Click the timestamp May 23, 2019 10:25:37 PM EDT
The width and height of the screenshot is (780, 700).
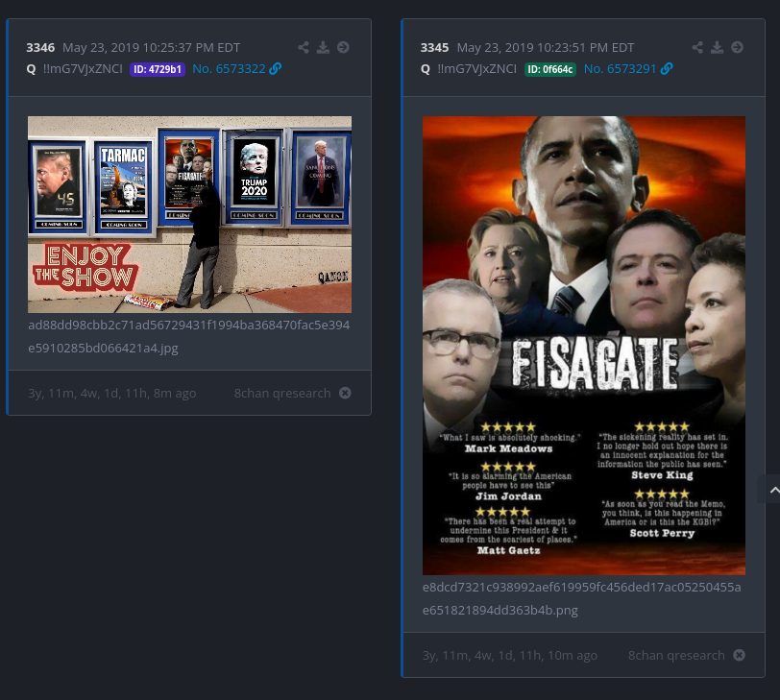pos(151,48)
